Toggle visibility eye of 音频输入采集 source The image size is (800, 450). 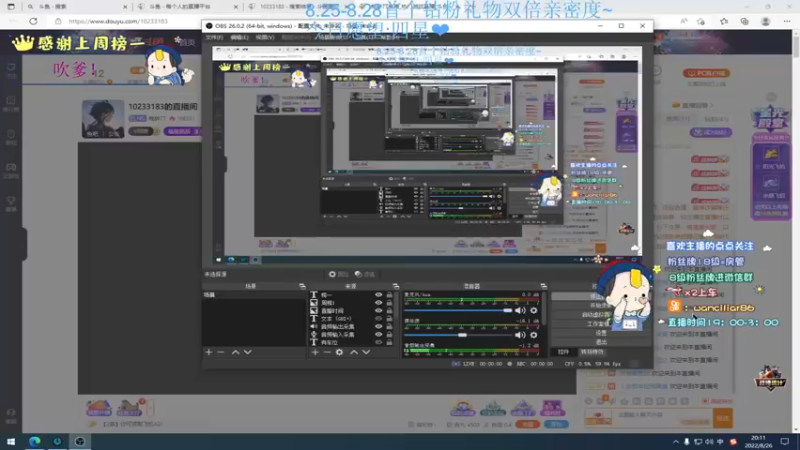378,335
